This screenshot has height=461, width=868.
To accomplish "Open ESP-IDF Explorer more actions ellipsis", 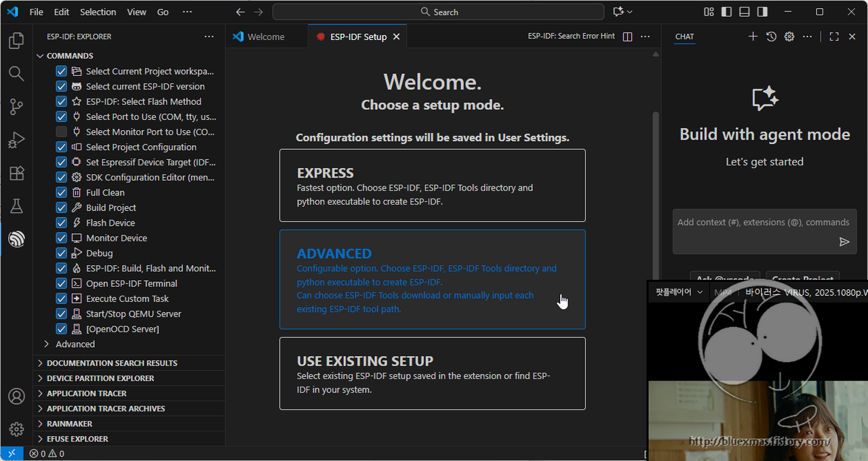I will pos(209,37).
